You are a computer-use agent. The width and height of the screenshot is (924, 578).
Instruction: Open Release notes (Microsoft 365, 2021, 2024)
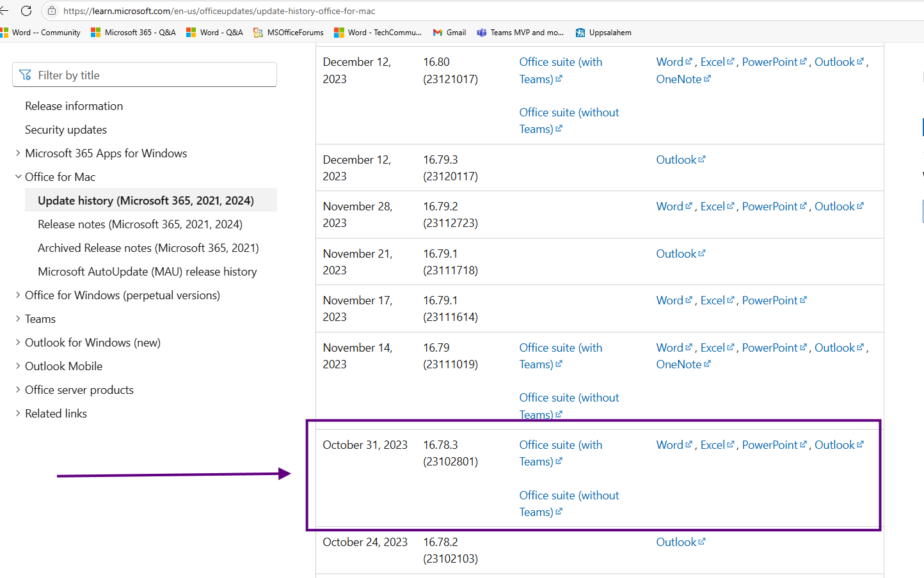[x=140, y=224]
